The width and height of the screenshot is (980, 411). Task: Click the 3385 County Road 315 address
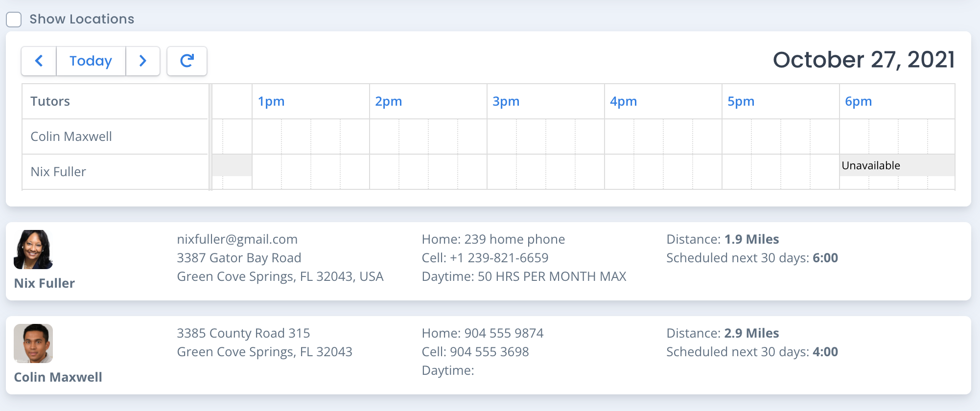point(243,333)
